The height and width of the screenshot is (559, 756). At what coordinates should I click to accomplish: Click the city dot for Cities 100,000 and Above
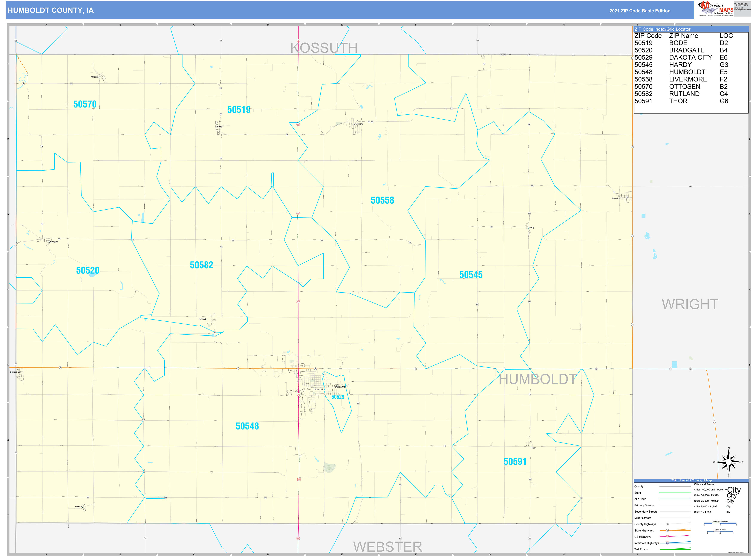727,490
